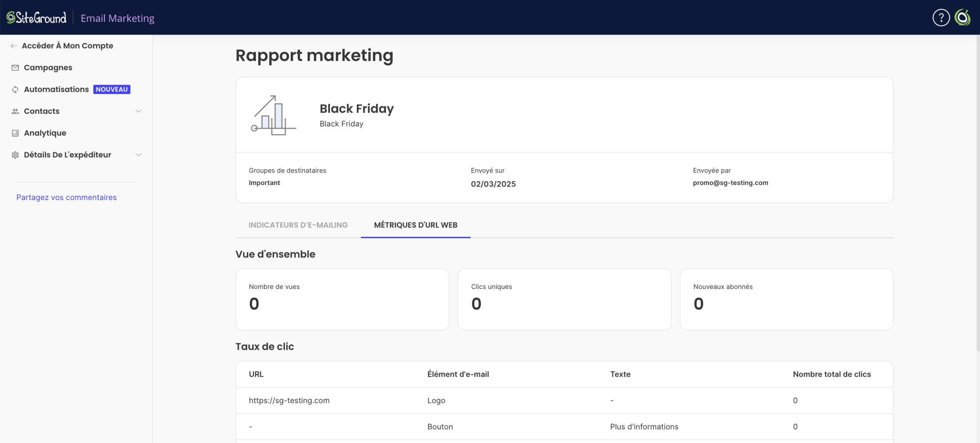Click the Email Marketing header title

click(118, 18)
